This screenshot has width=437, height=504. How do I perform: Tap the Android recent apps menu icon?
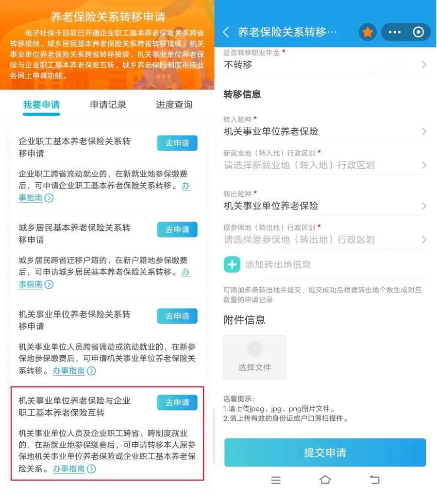click(276, 480)
